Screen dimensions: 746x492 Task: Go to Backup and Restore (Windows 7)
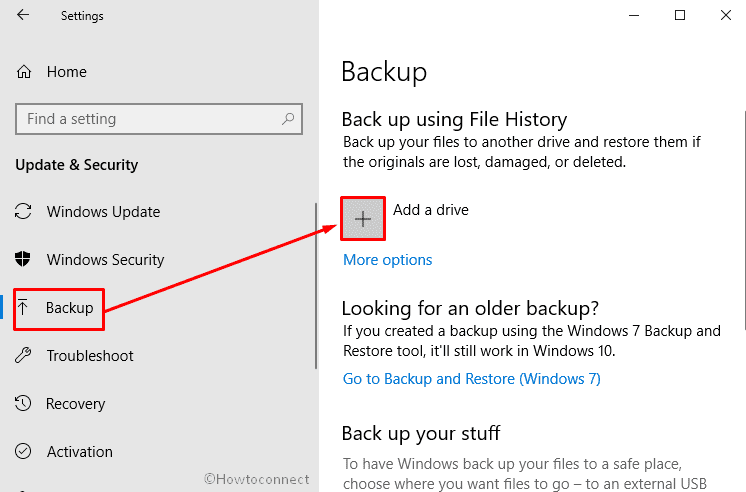[472, 379]
